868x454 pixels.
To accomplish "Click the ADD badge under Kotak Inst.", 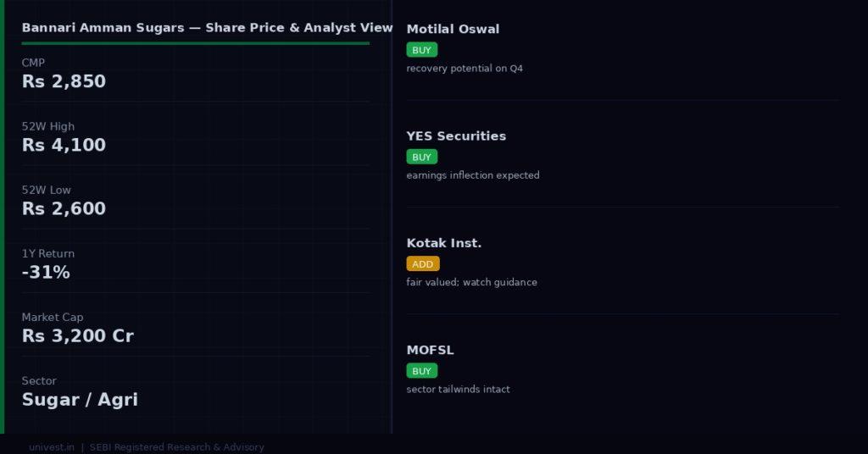I will point(423,263).
